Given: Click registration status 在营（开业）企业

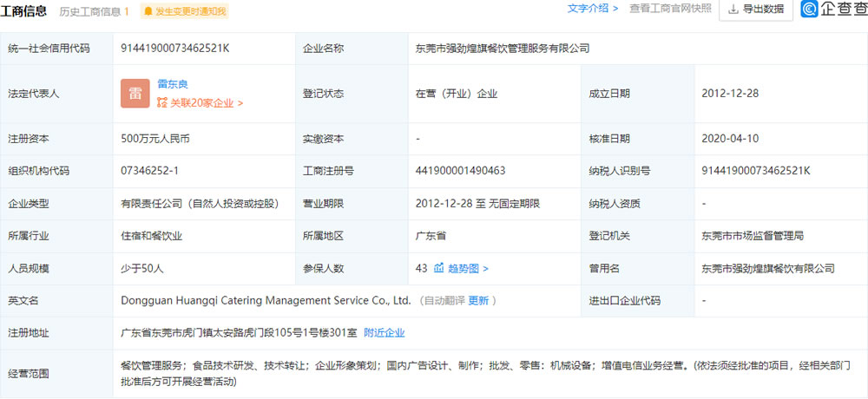Looking at the screenshot, I should (x=457, y=94).
